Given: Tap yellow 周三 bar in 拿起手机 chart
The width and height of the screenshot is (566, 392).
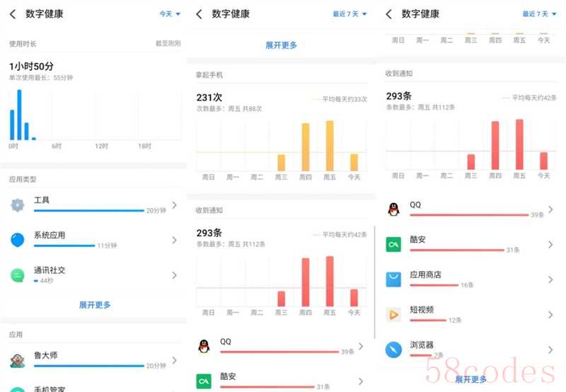Looking at the screenshot, I should pyautogui.click(x=281, y=163).
